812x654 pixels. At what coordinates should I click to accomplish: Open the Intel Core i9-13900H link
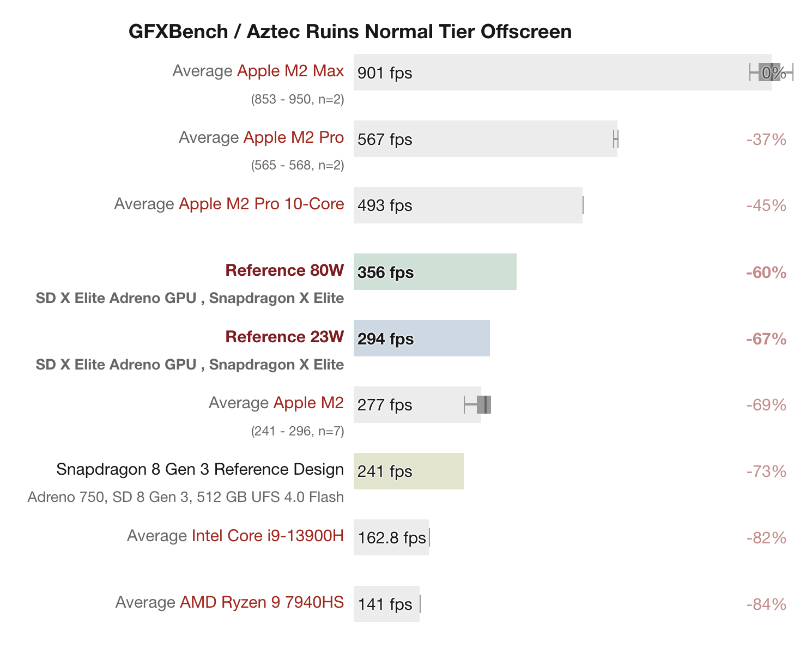tap(268, 536)
